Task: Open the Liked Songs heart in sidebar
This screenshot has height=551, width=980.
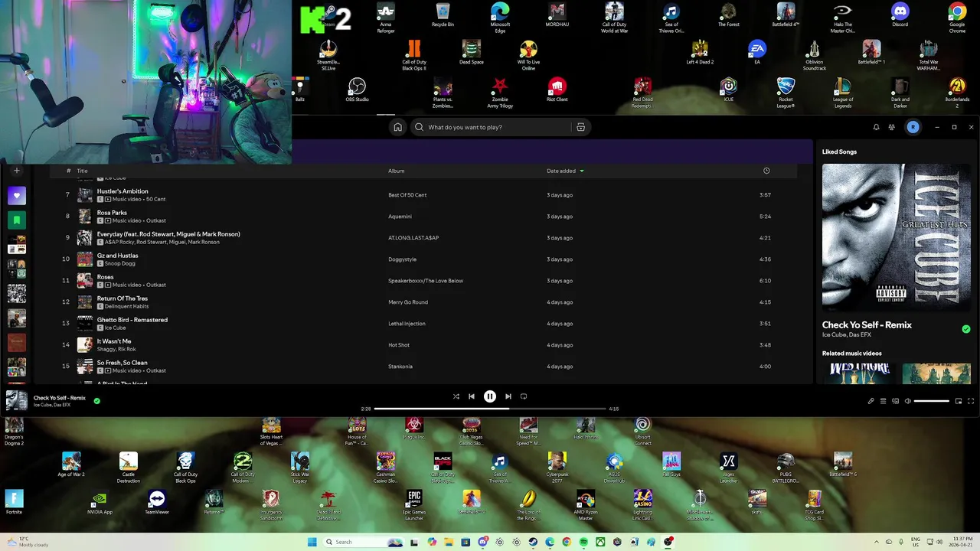Action: [x=17, y=196]
